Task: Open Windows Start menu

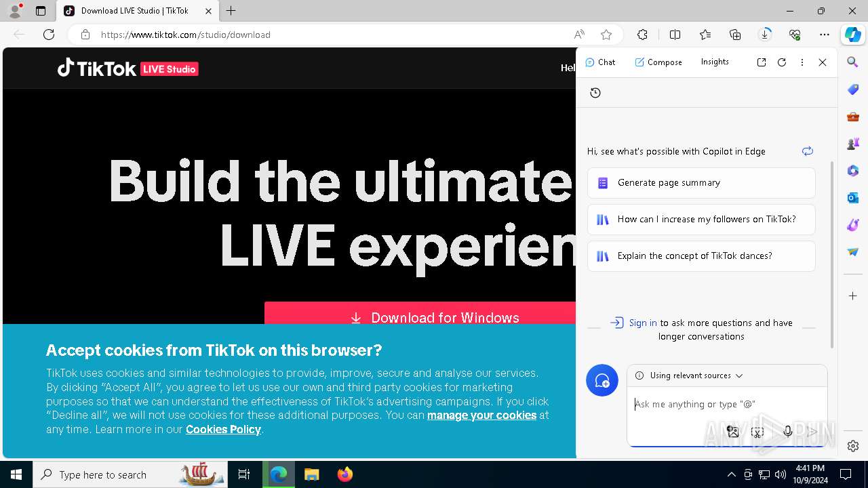Action: coord(16,474)
